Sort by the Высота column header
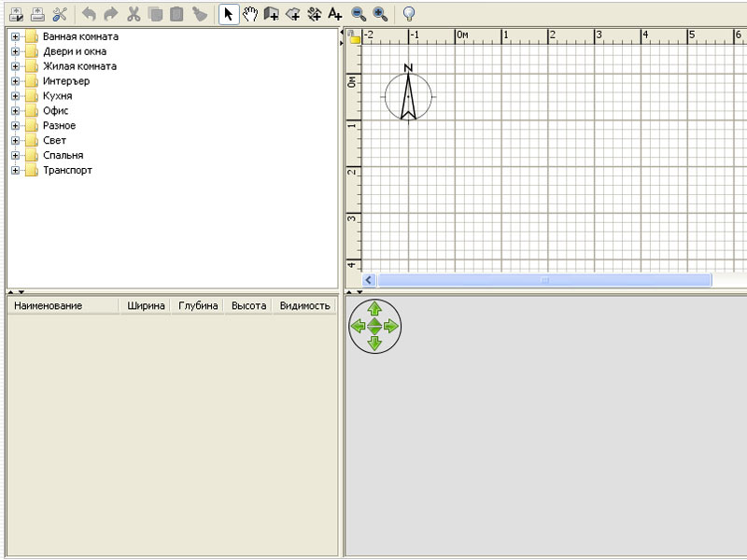 click(248, 306)
